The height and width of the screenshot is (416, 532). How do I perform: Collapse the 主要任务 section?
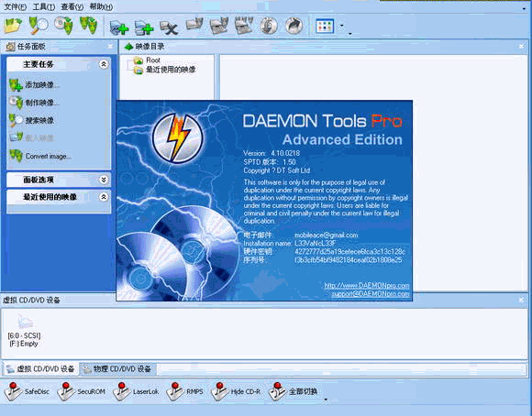104,64
